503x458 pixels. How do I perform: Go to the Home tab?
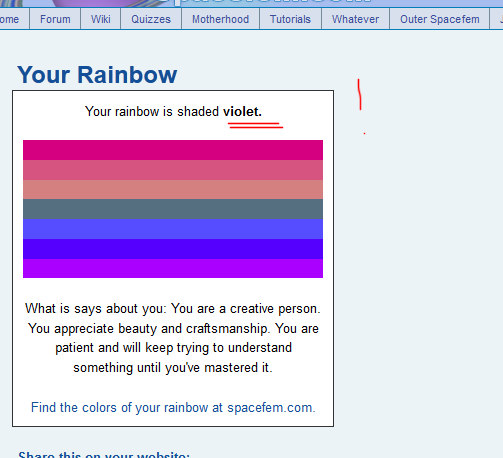[x=14, y=19]
